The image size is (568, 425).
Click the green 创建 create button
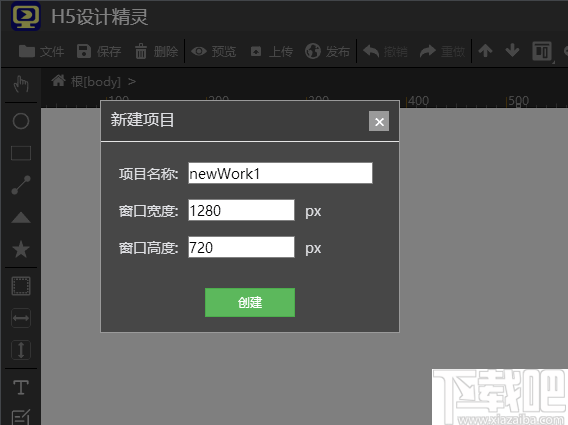[x=250, y=303]
